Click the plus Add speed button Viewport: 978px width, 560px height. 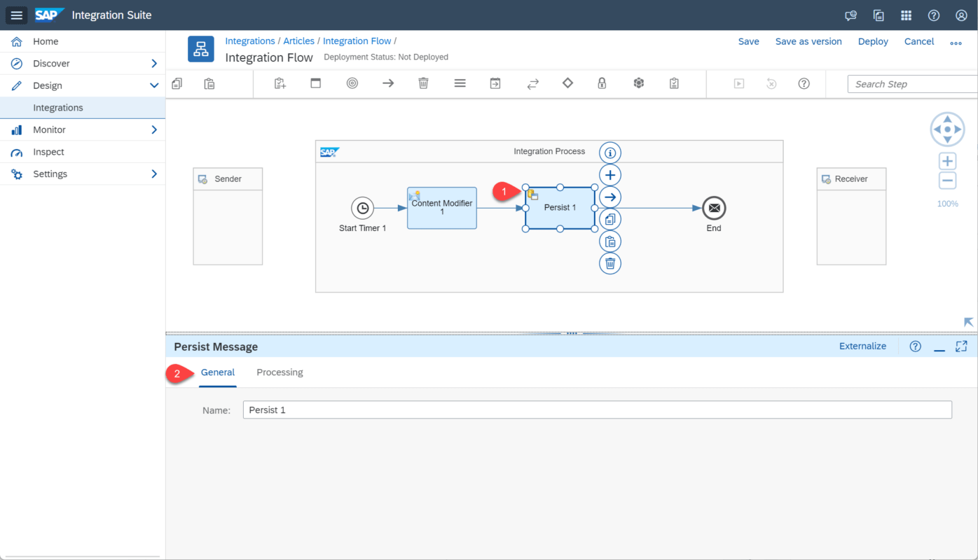pyautogui.click(x=610, y=175)
